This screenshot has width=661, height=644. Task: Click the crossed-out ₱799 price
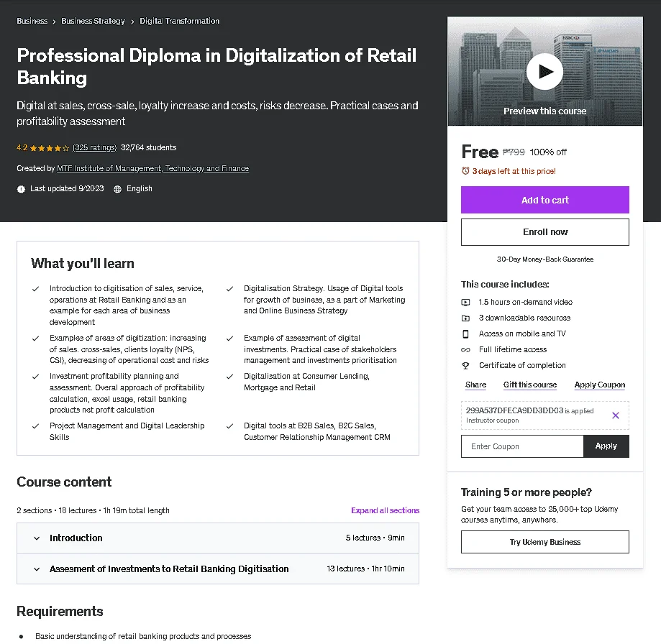click(x=514, y=152)
